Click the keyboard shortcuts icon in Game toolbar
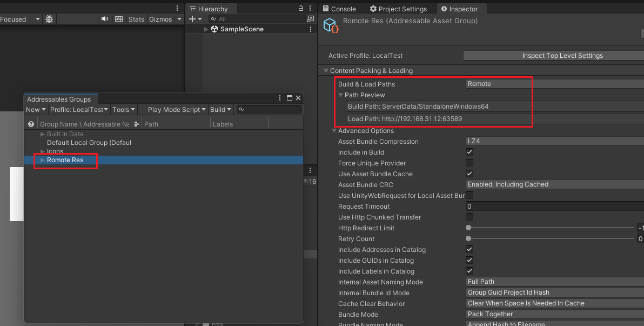Image resolution: width=644 pixels, height=326 pixels. (119, 19)
